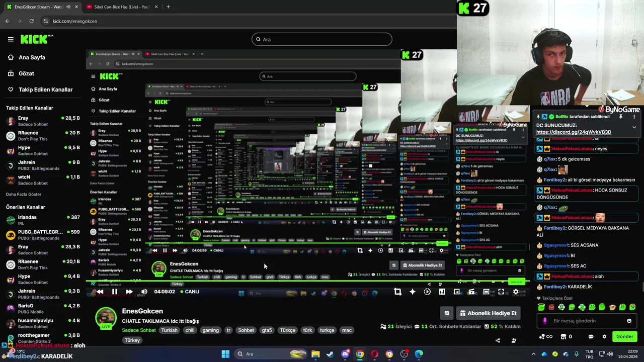Toggle theater mode in the main player

click(486, 292)
